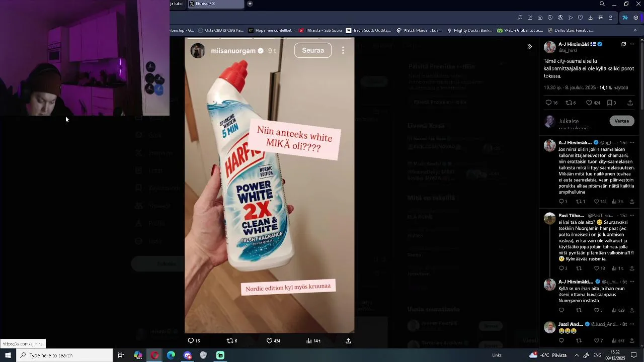The image size is (644, 362).
Task: Open more menu on Jussi's reply
Action: [x=632, y=324]
